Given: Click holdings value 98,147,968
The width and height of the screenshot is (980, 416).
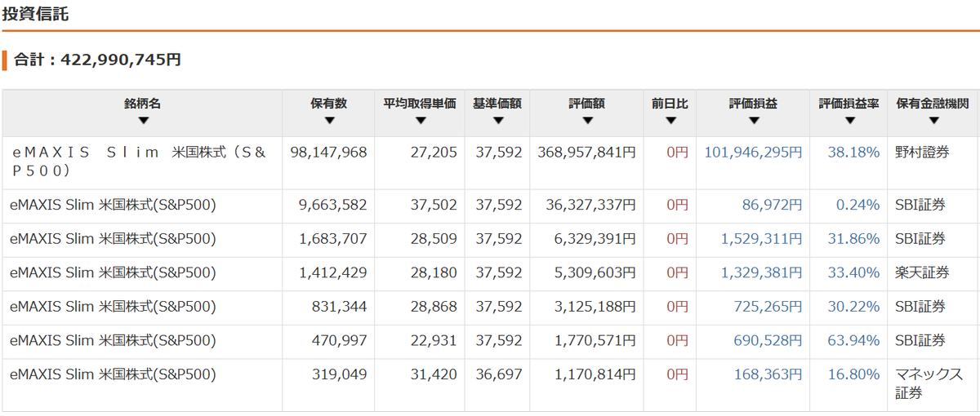Looking at the screenshot, I should (x=329, y=153).
